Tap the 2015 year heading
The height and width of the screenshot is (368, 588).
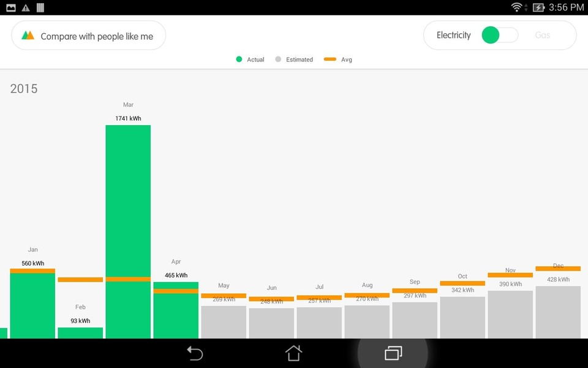(x=24, y=88)
